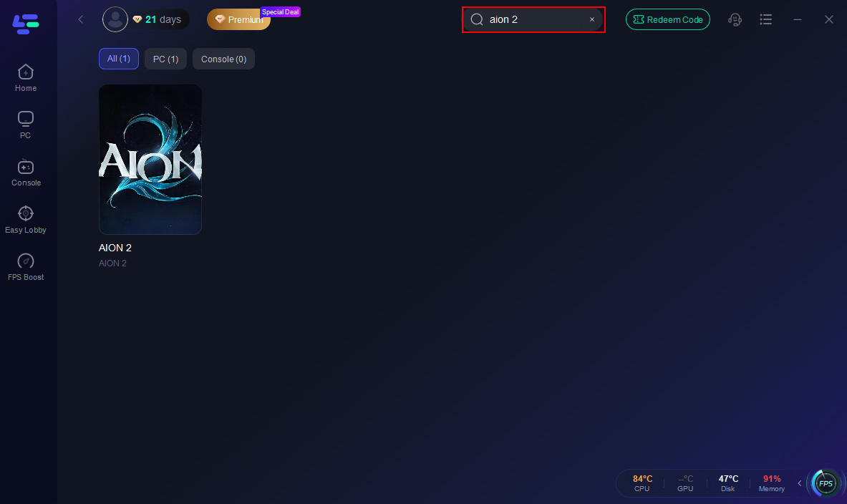Click the circular FPS gauge widget
The height and width of the screenshot is (504, 847).
click(826, 484)
